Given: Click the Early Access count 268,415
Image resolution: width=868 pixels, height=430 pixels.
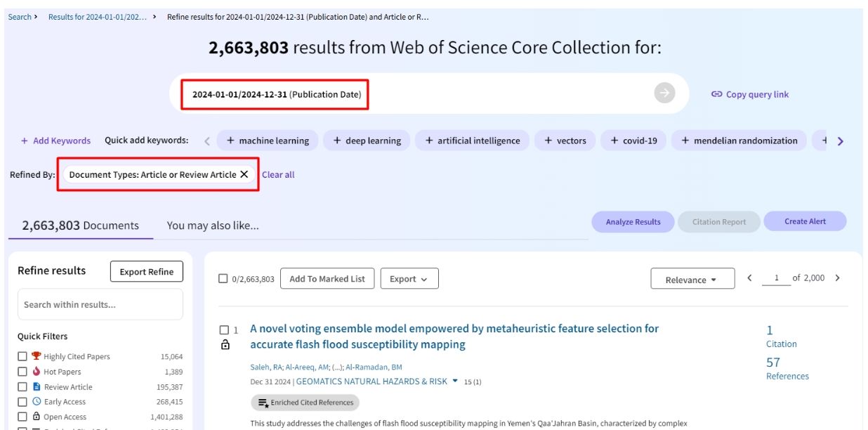Looking at the screenshot, I should (x=169, y=402).
